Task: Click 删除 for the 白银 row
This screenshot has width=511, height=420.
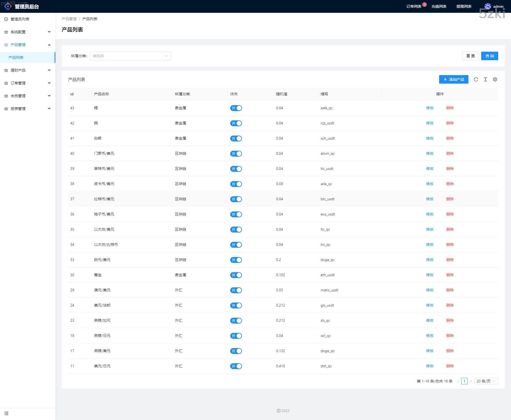Action: pos(450,138)
